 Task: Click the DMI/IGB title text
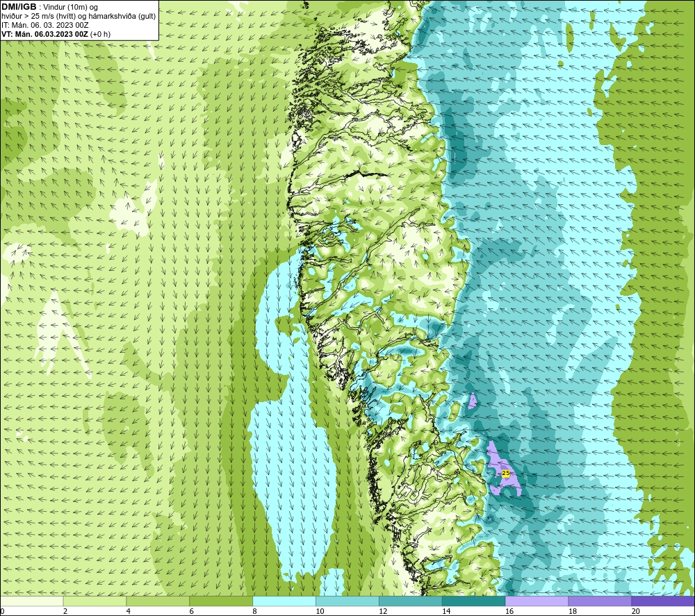coord(19,7)
